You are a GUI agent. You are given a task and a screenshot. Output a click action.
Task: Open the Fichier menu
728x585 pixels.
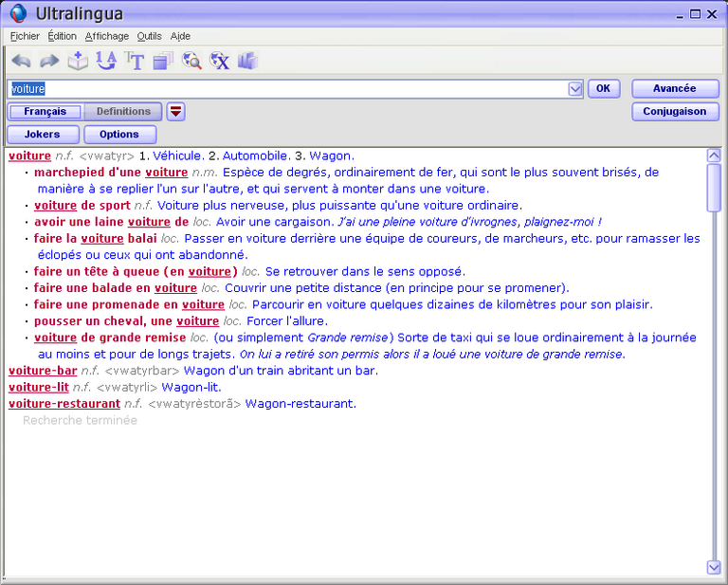click(25, 36)
